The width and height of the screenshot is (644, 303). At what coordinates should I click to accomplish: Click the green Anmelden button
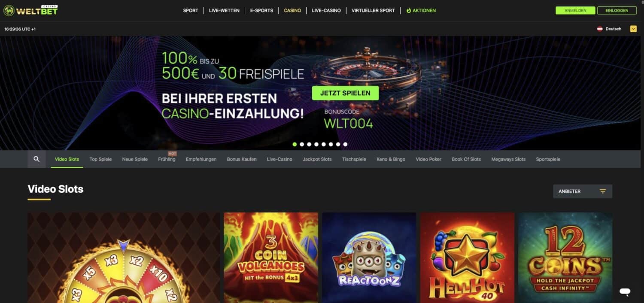pos(575,10)
